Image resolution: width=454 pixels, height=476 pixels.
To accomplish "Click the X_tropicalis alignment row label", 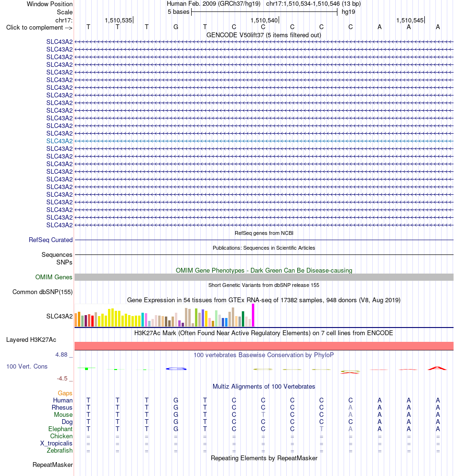I will point(56,443).
